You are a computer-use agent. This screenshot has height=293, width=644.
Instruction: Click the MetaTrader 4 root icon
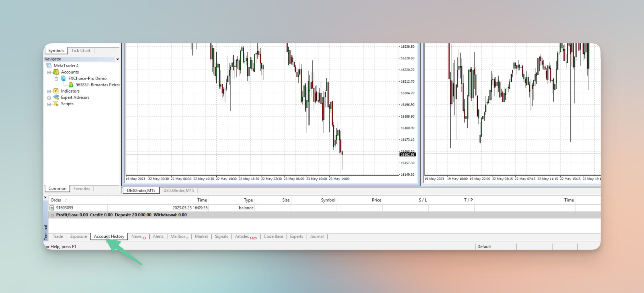49,65
